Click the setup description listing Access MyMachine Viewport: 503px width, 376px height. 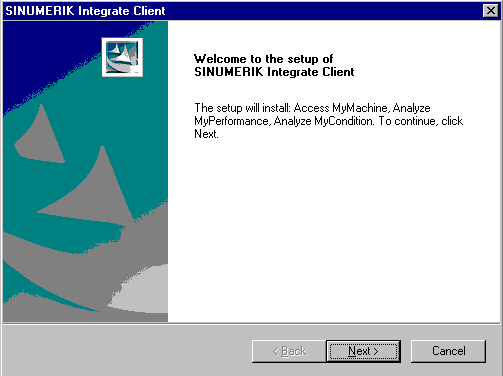click(328, 121)
